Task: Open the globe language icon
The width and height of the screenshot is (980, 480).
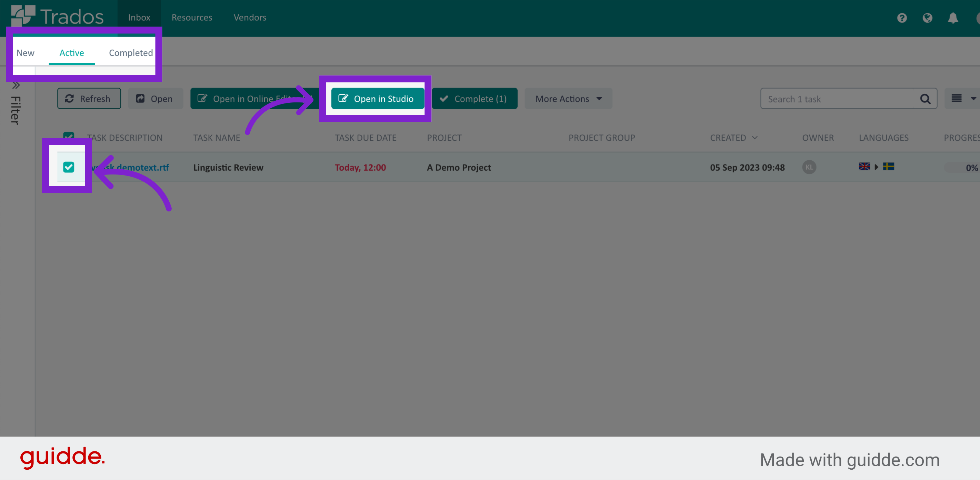Action: (x=928, y=18)
